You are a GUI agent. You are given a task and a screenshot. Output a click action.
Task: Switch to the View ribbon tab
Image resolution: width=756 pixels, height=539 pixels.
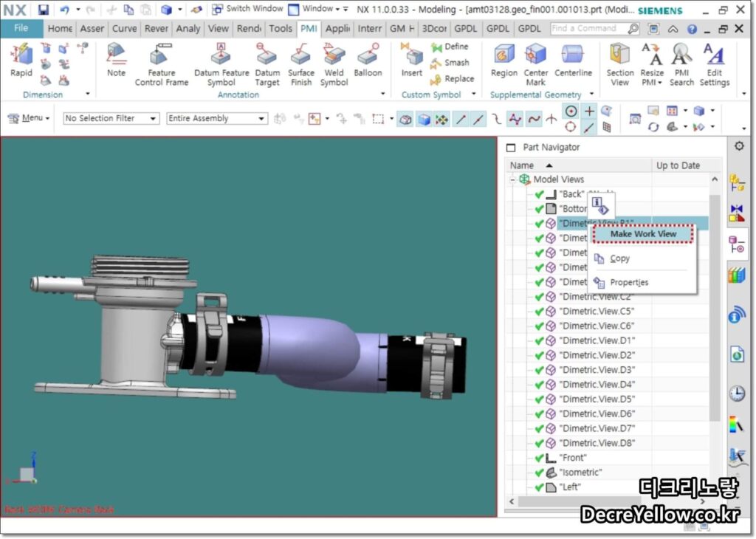tap(218, 29)
